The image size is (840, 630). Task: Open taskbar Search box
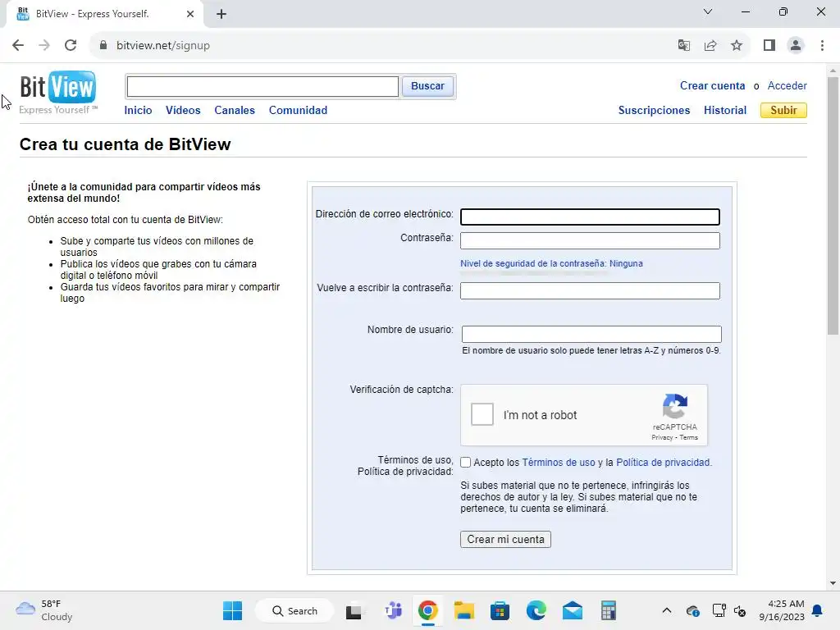click(294, 610)
